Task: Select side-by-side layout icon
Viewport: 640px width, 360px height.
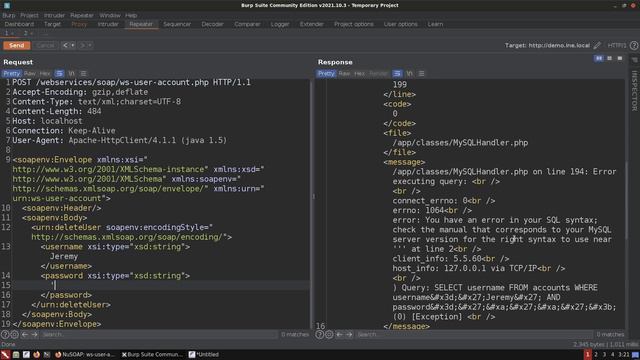Action: coord(599,59)
